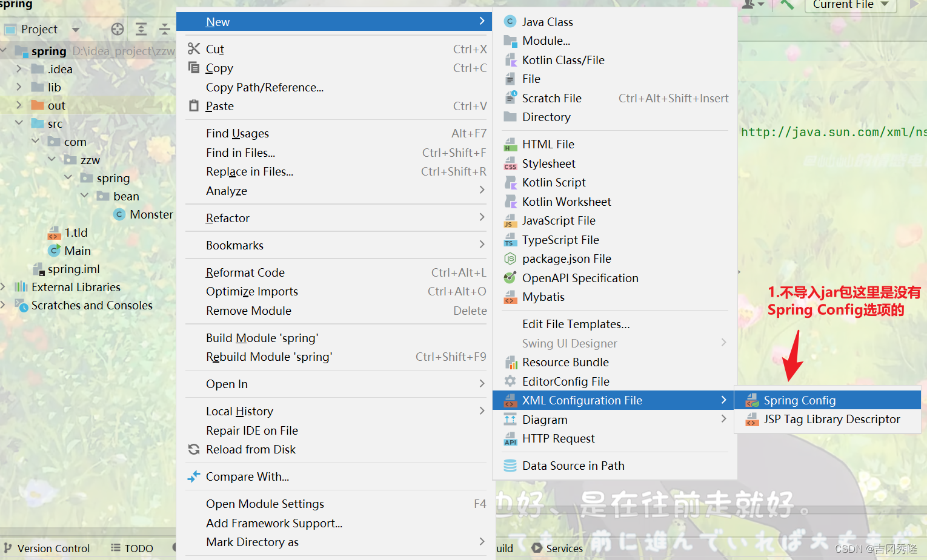
Task: Click the Java Class icon in New submenu
Action: point(510,22)
